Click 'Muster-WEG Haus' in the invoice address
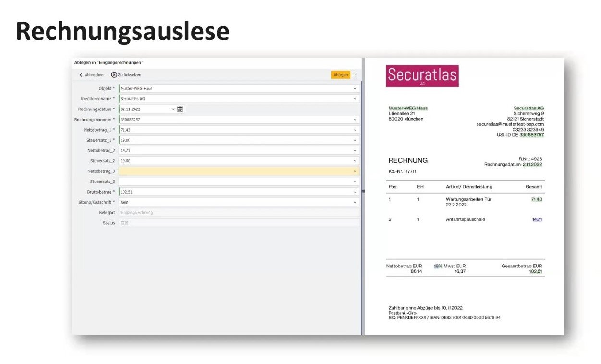Screen dimensions: 601x364 [408, 108]
